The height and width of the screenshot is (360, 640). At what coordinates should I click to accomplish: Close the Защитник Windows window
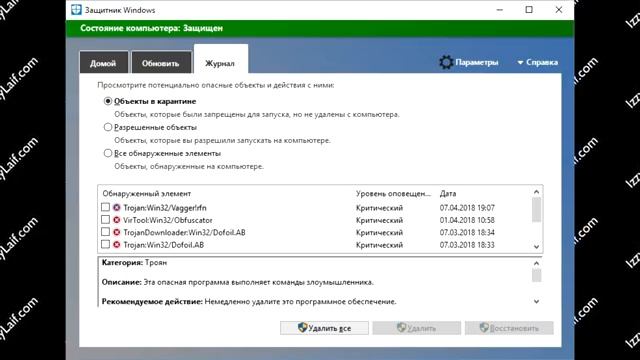(x=559, y=10)
